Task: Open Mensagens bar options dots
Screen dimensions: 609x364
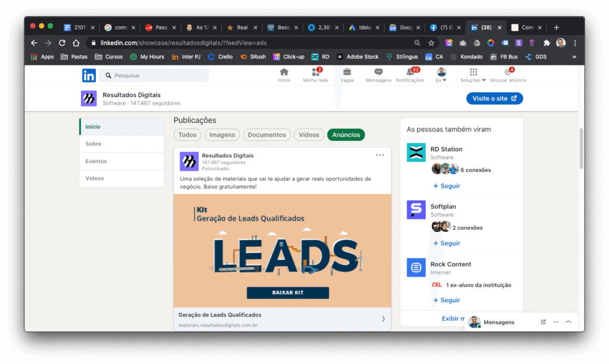Action: [x=556, y=322]
